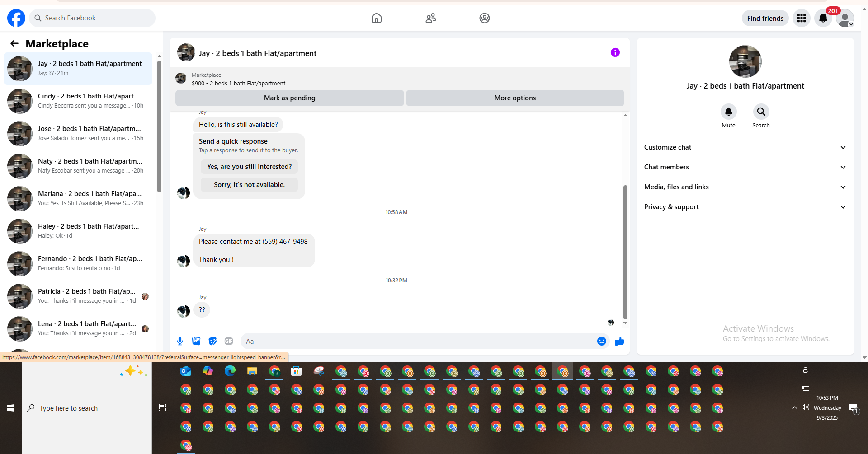Click the conversation scrollbar
This screenshot has height=454, width=868.
(x=625, y=252)
